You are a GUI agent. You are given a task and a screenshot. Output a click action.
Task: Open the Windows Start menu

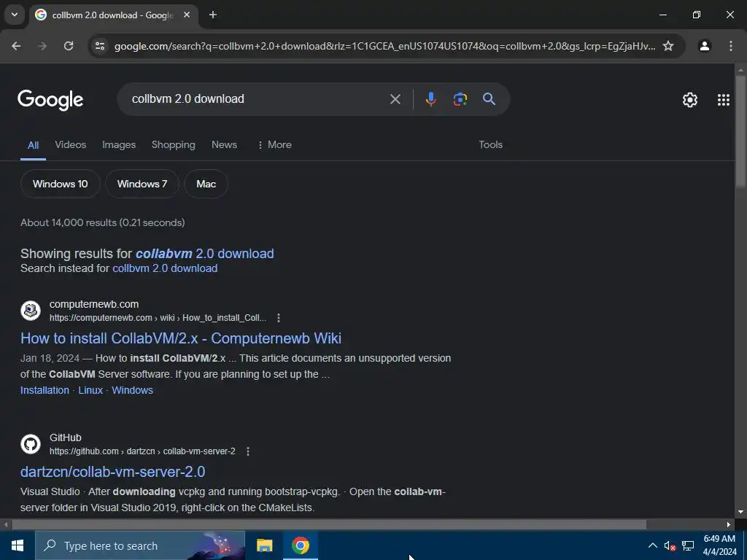coord(18,545)
